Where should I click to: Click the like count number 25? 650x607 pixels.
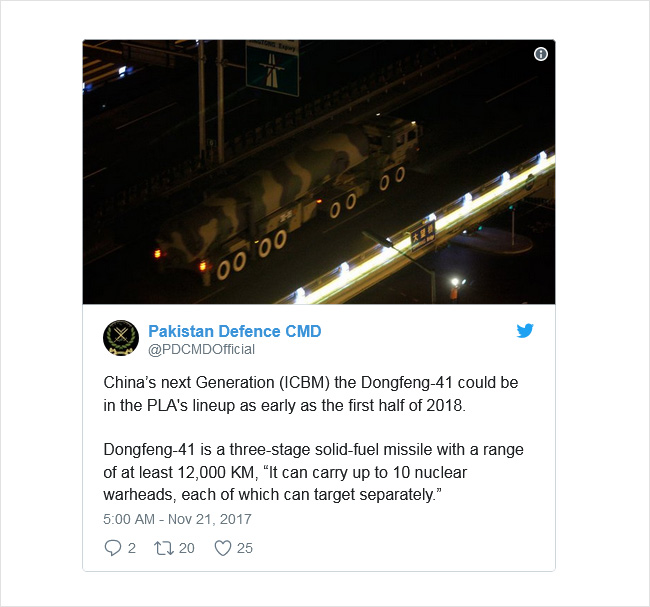tap(245, 548)
